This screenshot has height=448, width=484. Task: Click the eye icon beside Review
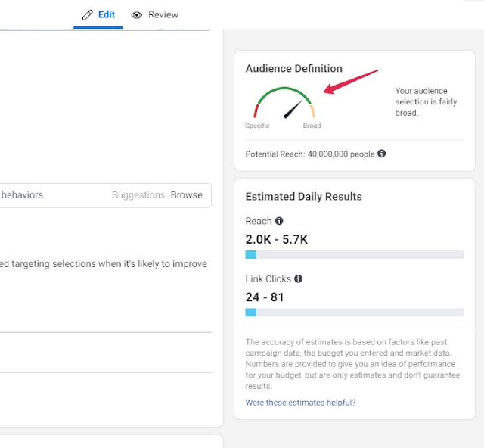tap(137, 14)
